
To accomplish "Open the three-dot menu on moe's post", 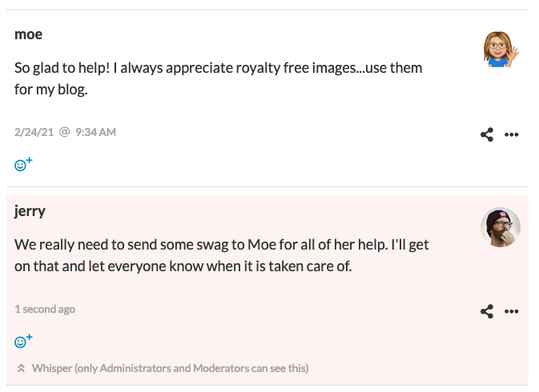I will (511, 134).
